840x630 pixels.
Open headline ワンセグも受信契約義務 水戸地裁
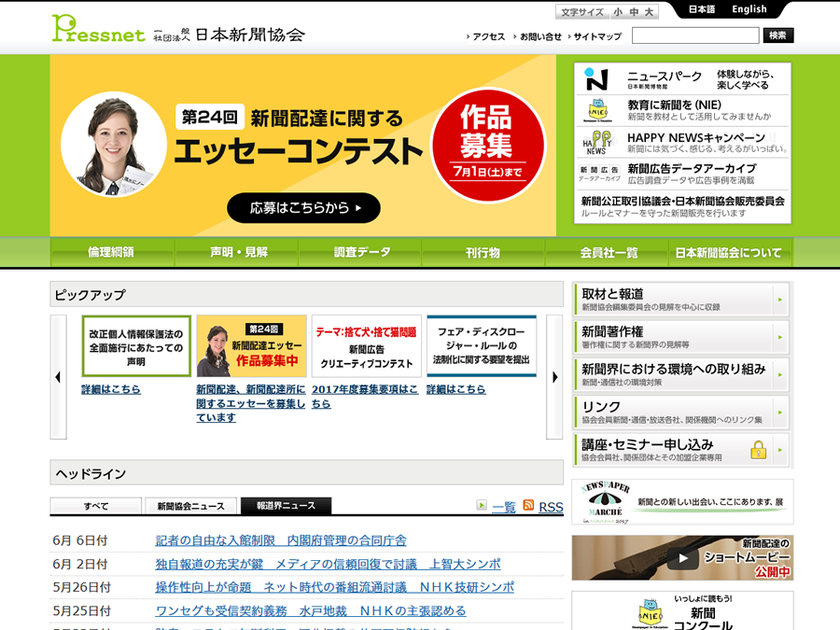311,611
